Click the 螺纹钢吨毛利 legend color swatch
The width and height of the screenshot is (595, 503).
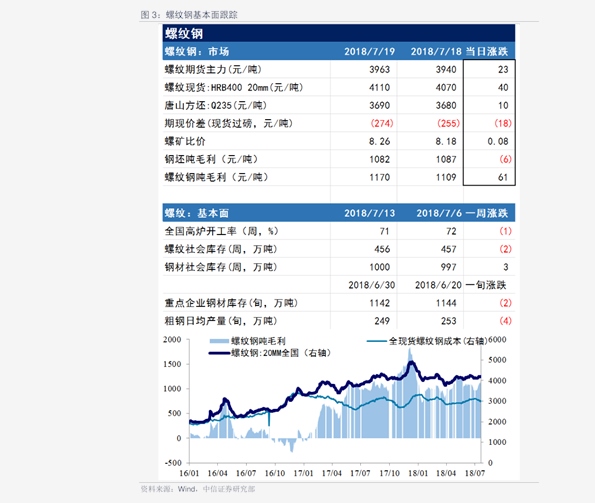pos(219,341)
